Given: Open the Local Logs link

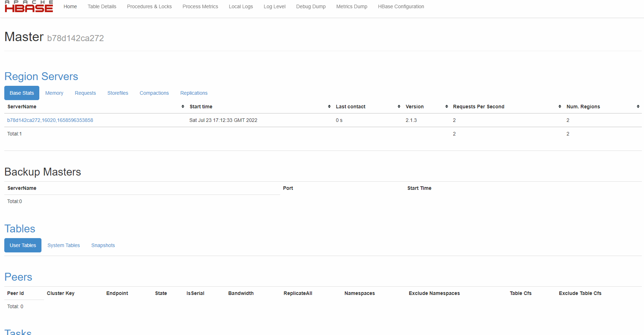Looking at the screenshot, I should click(241, 6).
